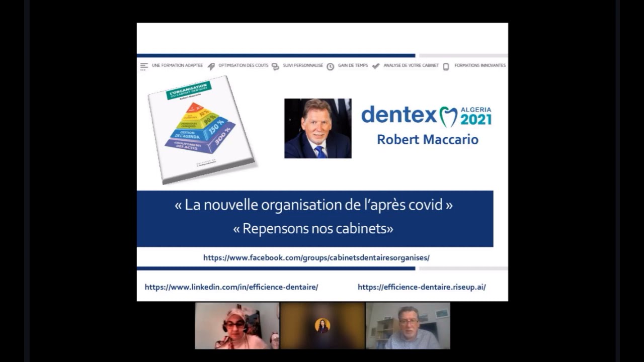Select 'FORMATIONS INNOVANTES' header item
Image resolution: width=644 pixels, height=362 pixels.
click(x=480, y=66)
